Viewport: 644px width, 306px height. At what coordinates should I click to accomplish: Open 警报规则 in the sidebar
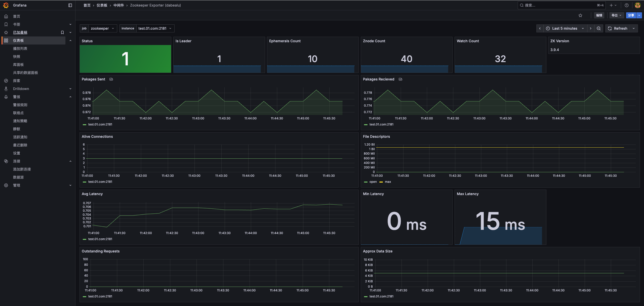20,105
